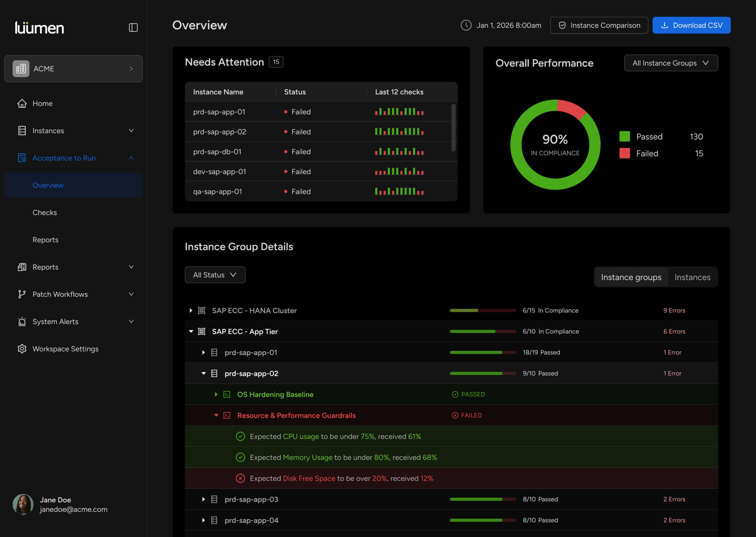Click the Home house icon
Viewport: 756px width, 537px height.
click(22, 104)
